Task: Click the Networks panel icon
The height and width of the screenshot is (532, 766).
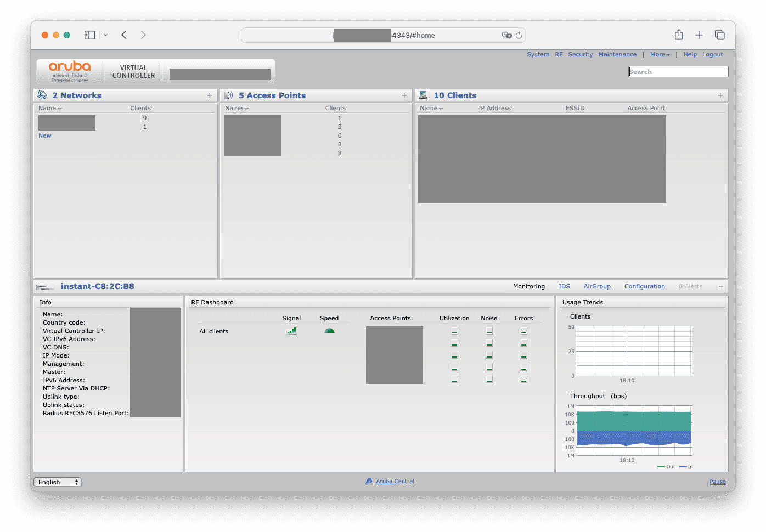Action: pos(42,95)
